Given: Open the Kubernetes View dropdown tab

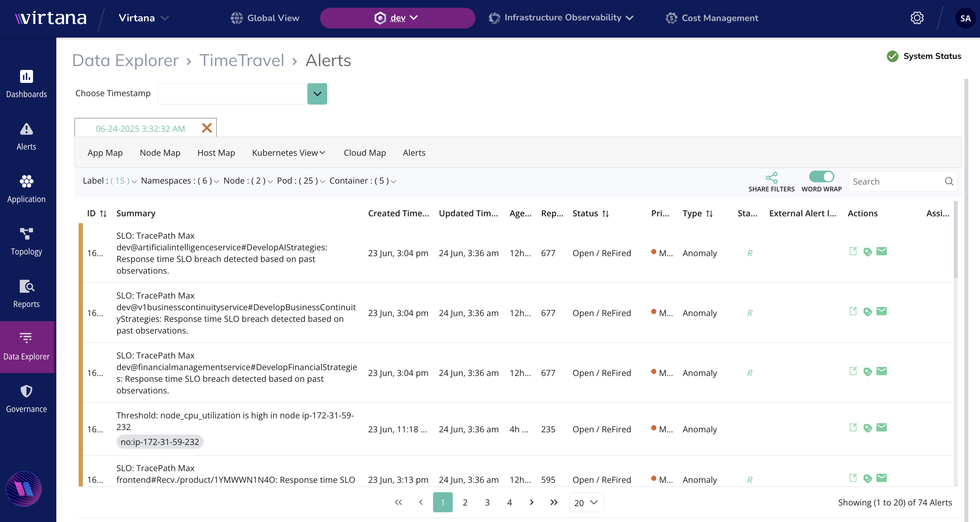Looking at the screenshot, I should (288, 153).
